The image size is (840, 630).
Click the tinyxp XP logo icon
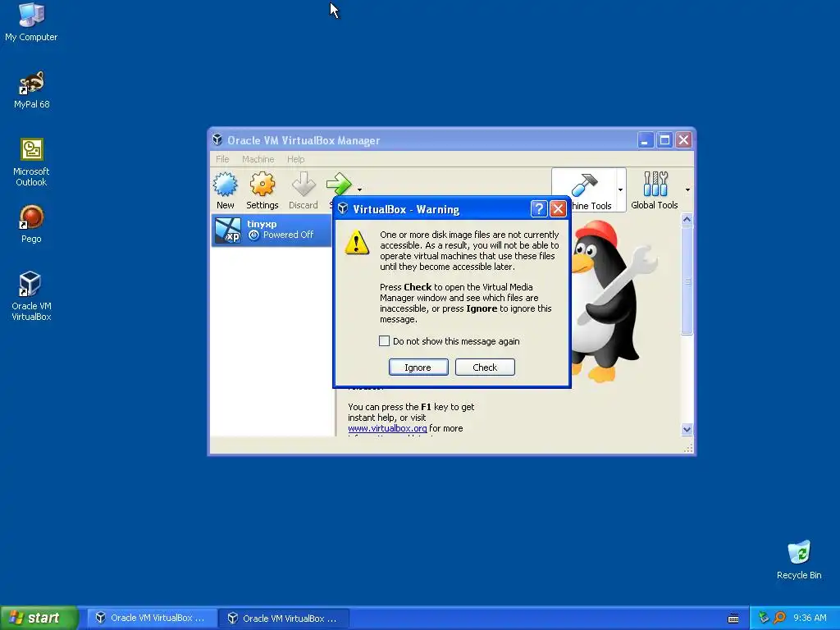228,230
